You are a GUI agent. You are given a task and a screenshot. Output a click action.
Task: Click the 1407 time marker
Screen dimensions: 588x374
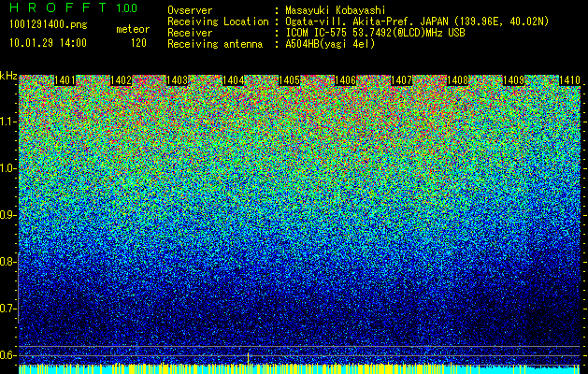[x=402, y=80]
